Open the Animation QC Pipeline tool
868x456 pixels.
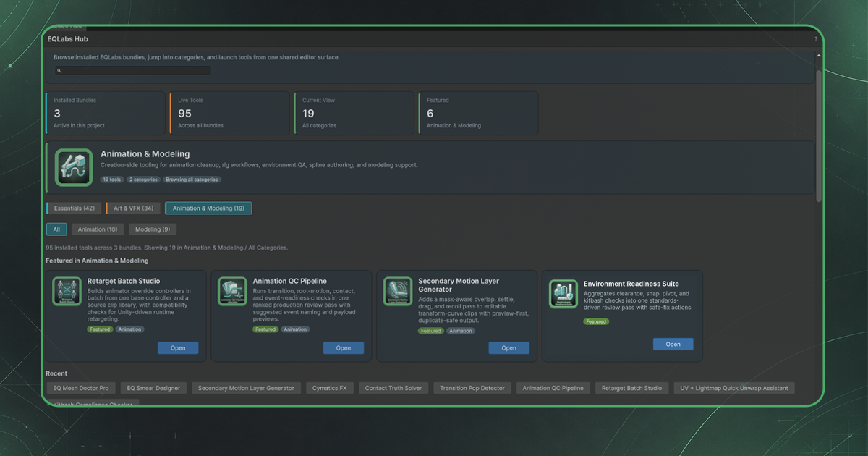[x=344, y=348]
